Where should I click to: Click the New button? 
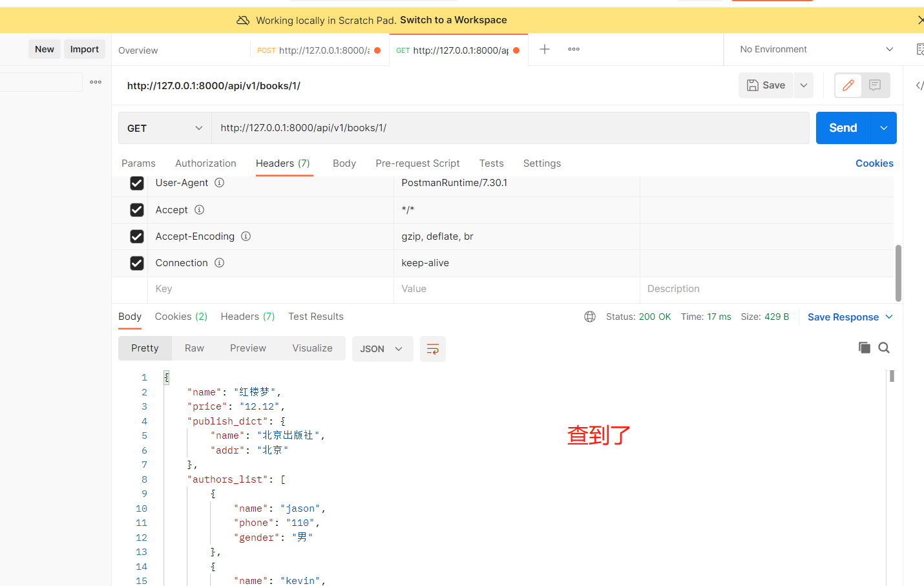[45, 49]
